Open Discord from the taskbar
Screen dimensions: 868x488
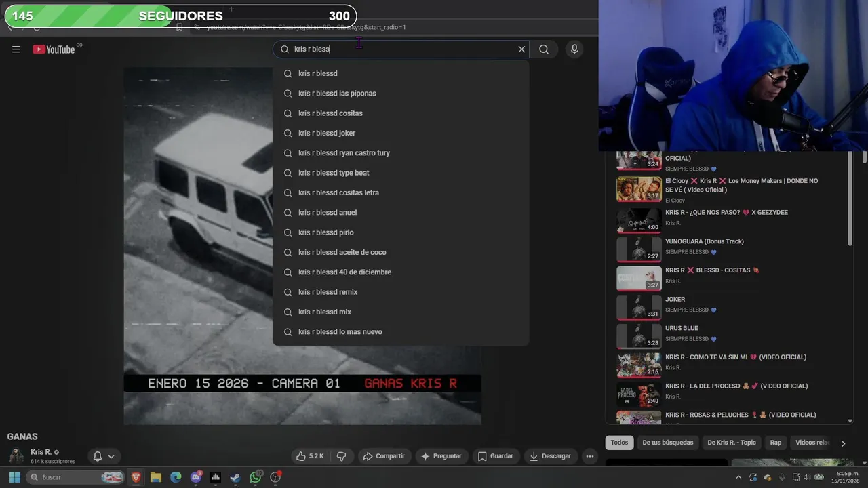196,477
